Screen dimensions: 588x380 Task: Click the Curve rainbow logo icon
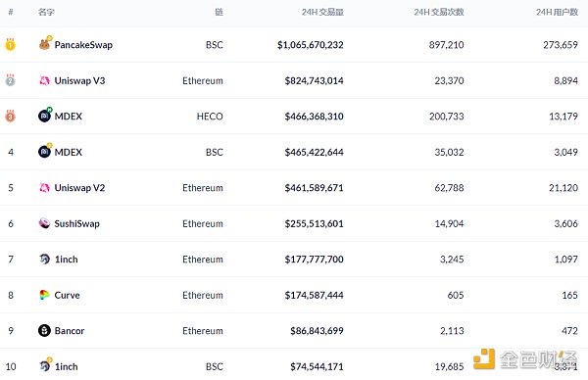pos(45,295)
